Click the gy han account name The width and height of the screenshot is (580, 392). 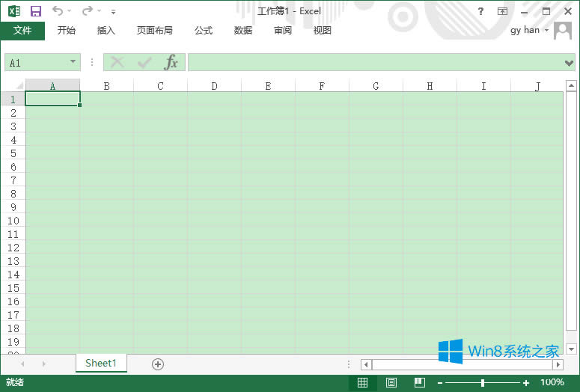click(525, 31)
